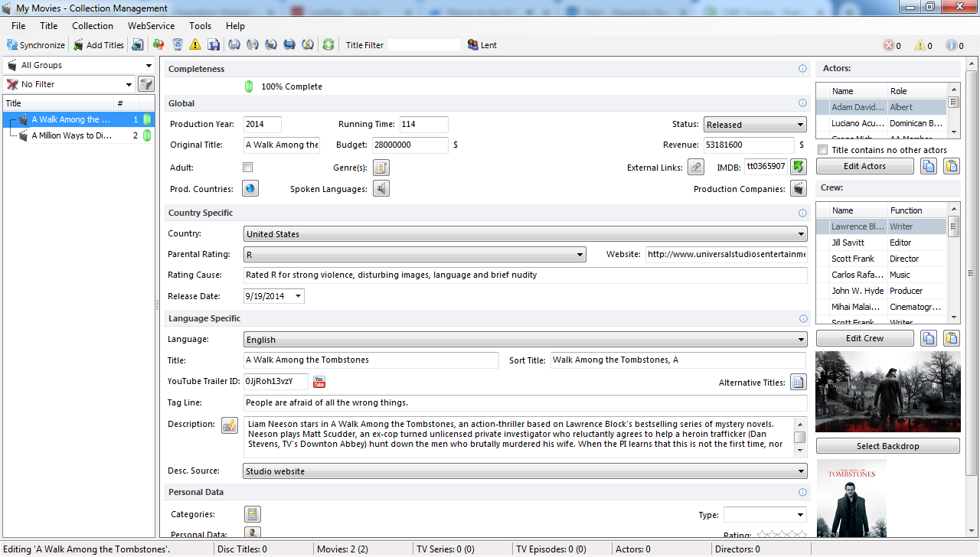Open the Spoken Languages speaker icon

[381, 188]
